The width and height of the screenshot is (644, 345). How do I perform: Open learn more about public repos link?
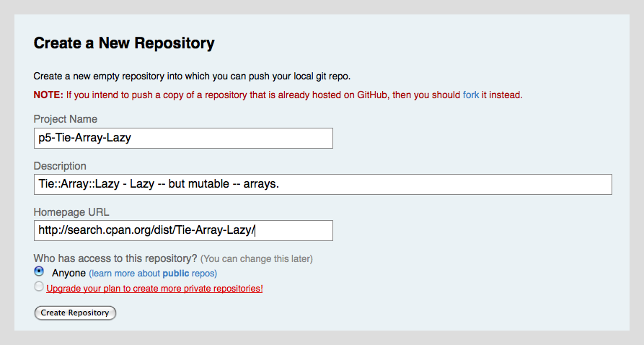(153, 274)
